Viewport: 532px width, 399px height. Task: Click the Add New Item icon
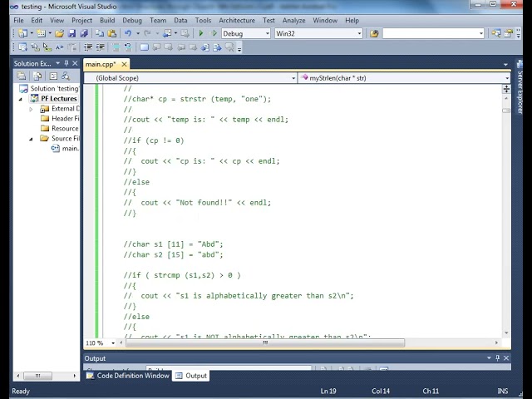[x=41, y=33]
